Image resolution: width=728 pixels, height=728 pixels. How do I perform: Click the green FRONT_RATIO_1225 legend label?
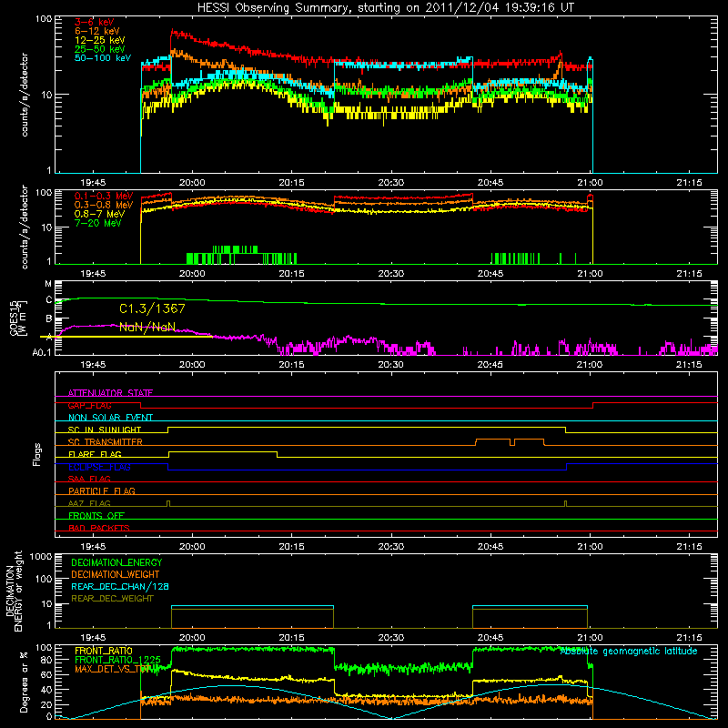pos(117,660)
